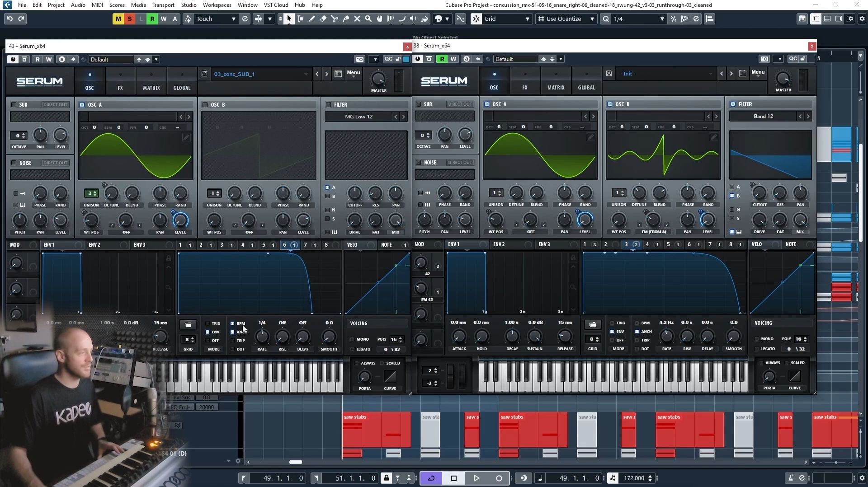The width and height of the screenshot is (868, 487).
Task: Open the Use Quantize preset dropdown
Action: (592, 19)
